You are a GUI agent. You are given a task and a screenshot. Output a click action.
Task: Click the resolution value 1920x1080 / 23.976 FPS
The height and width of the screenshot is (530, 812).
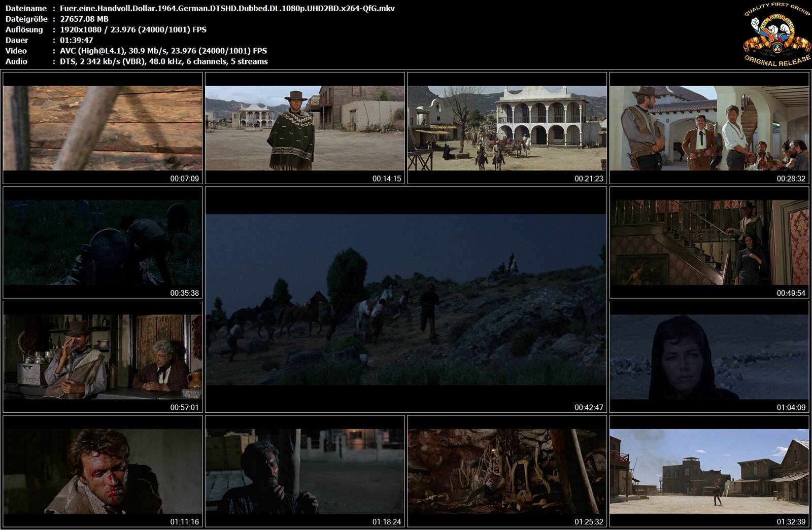click(133, 29)
